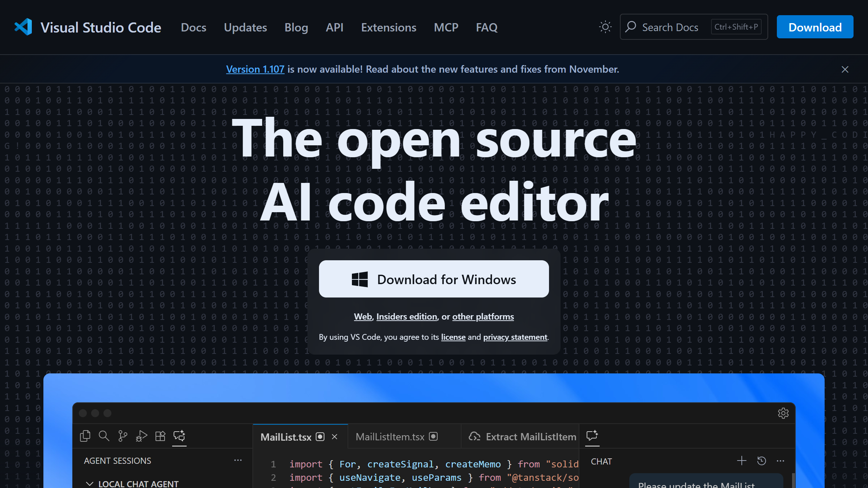
Task: Click the settings gear in editor window
Action: point(783,413)
